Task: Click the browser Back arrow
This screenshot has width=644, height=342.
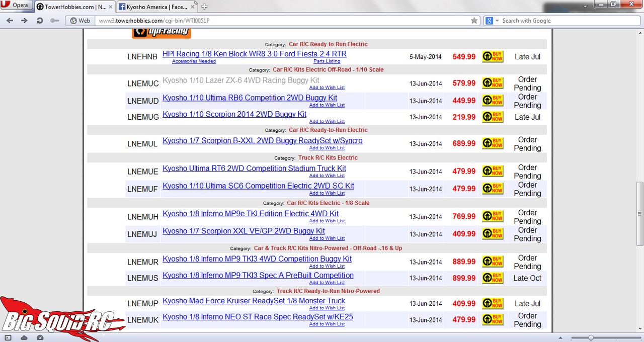Action: point(10,21)
